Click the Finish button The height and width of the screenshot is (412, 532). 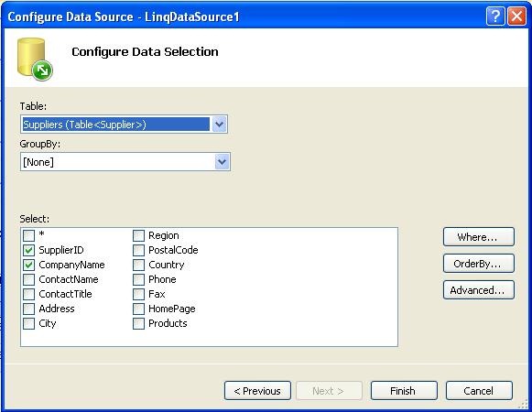tap(404, 391)
